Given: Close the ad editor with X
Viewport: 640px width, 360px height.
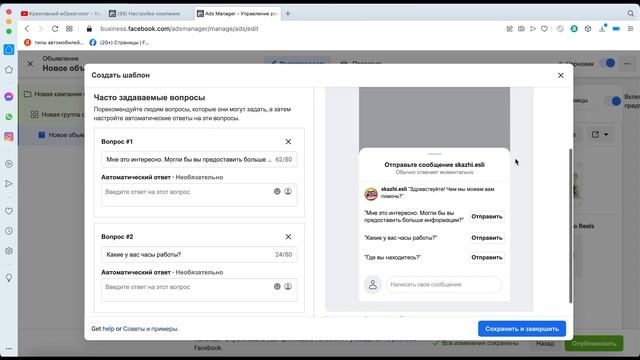Looking at the screenshot, I should click(x=30, y=64).
